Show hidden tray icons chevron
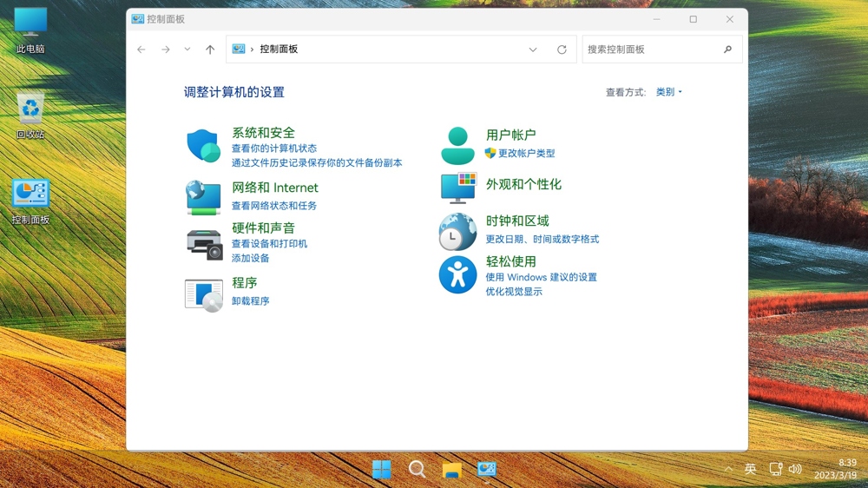Screen dimensions: 868x488 [x=728, y=469]
